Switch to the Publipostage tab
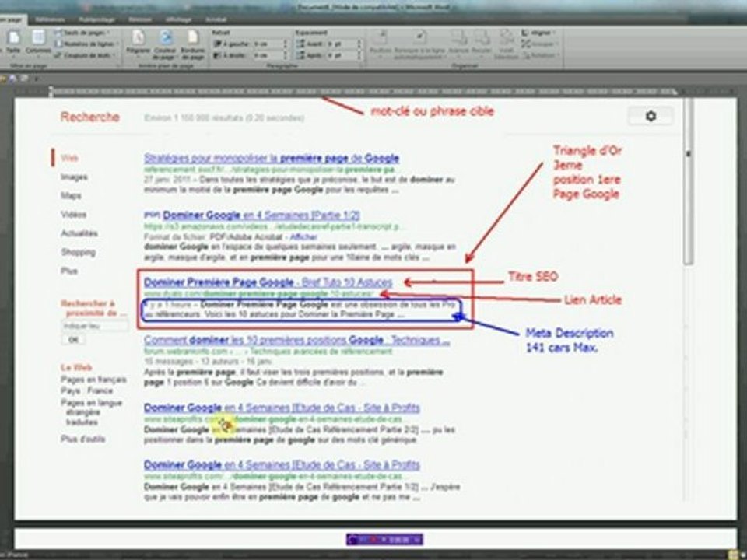The image size is (747, 560). [x=96, y=20]
